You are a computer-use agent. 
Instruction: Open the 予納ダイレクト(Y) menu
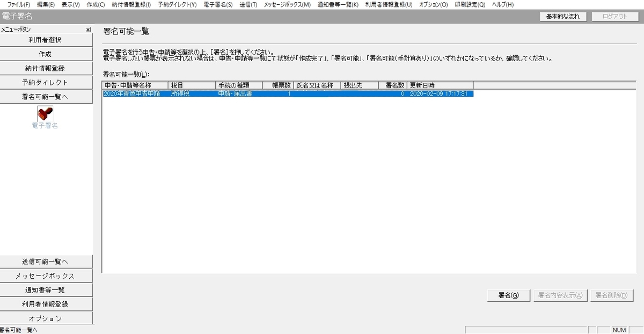[177, 4]
